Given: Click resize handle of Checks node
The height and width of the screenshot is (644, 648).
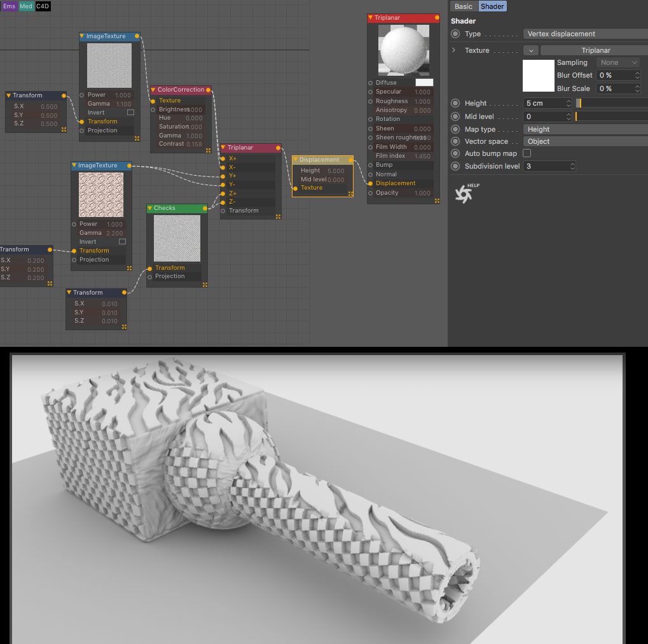Looking at the screenshot, I should coord(205,284).
